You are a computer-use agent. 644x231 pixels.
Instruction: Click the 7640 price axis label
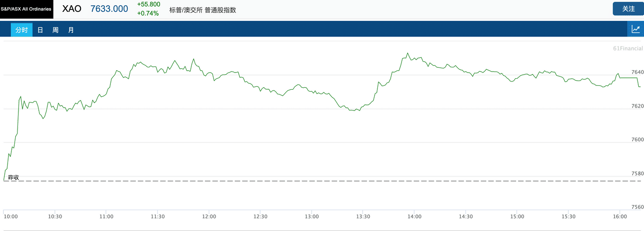point(638,72)
